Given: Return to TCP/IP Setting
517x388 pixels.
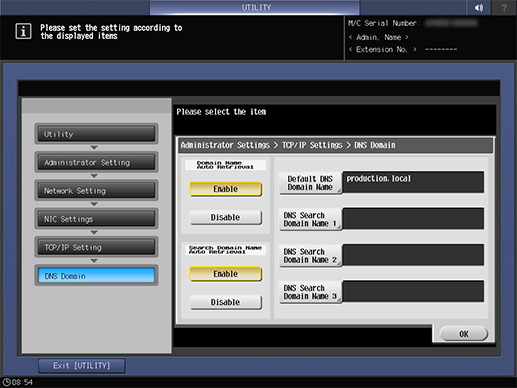Looking at the screenshot, I should pyautogui.click(x=96, y=247).
